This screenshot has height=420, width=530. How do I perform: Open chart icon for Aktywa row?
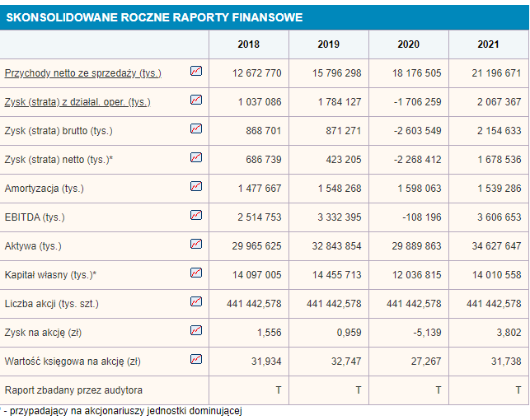point(196,245)
